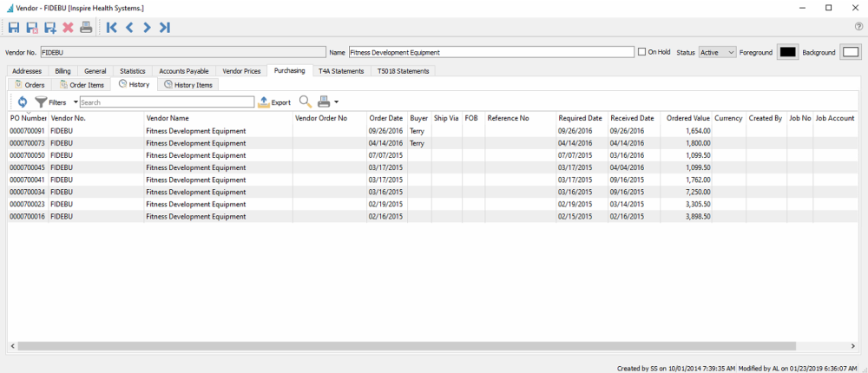Screen dimensions: 868x373
Task: Click the scroll left arrow
Action: click(12, 346)
